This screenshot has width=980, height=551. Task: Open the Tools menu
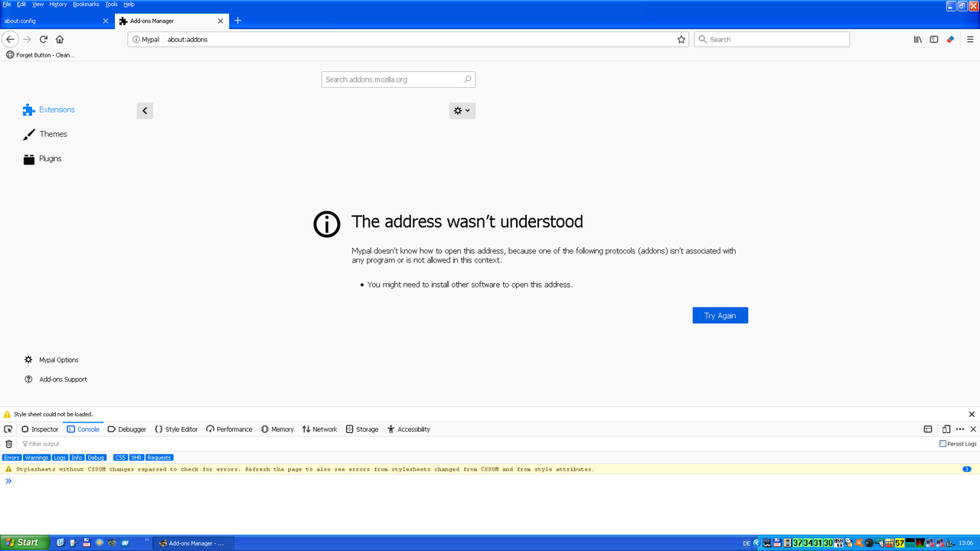tap(112, 5)
